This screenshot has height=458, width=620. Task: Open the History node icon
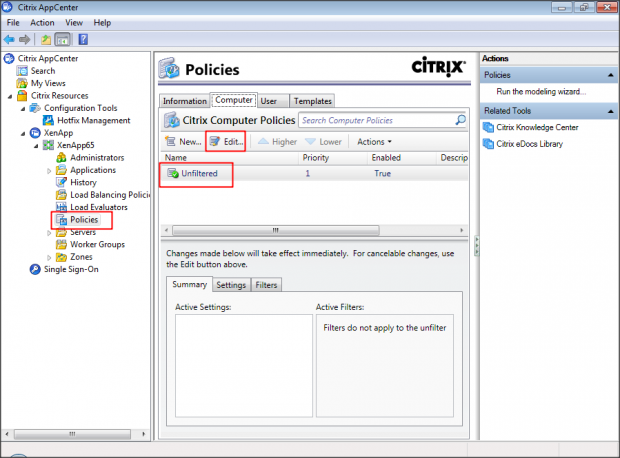point(61,182)
